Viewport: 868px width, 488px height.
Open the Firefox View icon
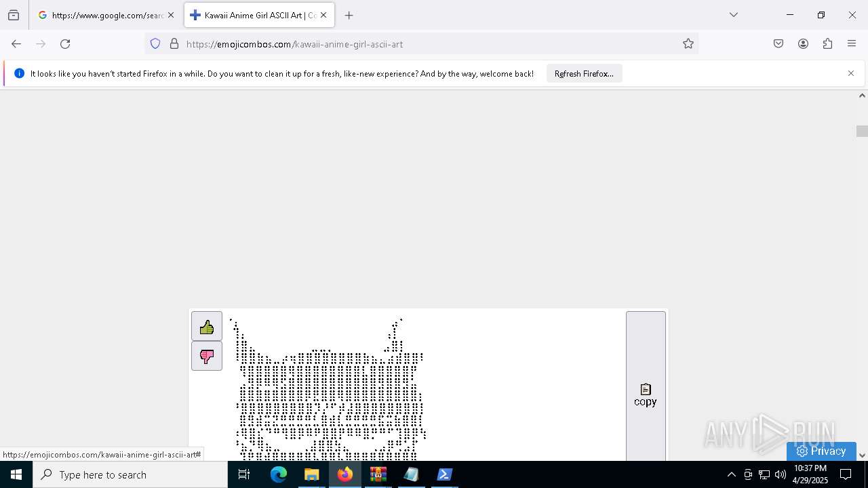click(x=14, y=15)
